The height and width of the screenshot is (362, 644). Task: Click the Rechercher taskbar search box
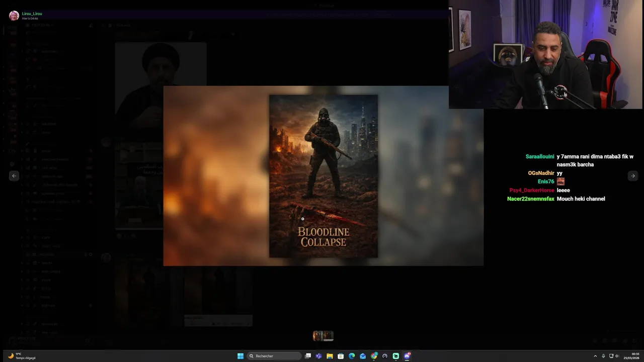pyautogui.click(x=274, y=356)
